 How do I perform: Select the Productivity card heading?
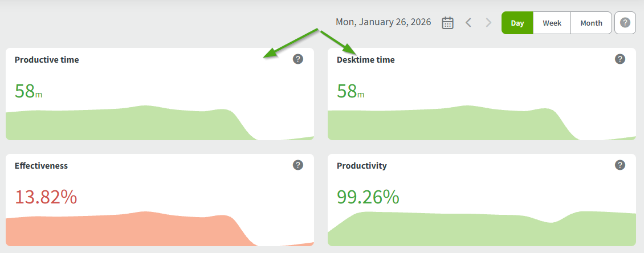(362, 166)
